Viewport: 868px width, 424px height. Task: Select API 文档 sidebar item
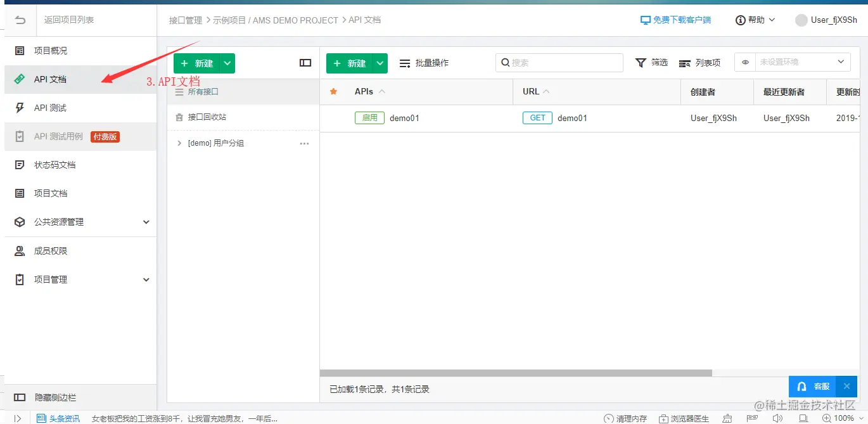80,79
